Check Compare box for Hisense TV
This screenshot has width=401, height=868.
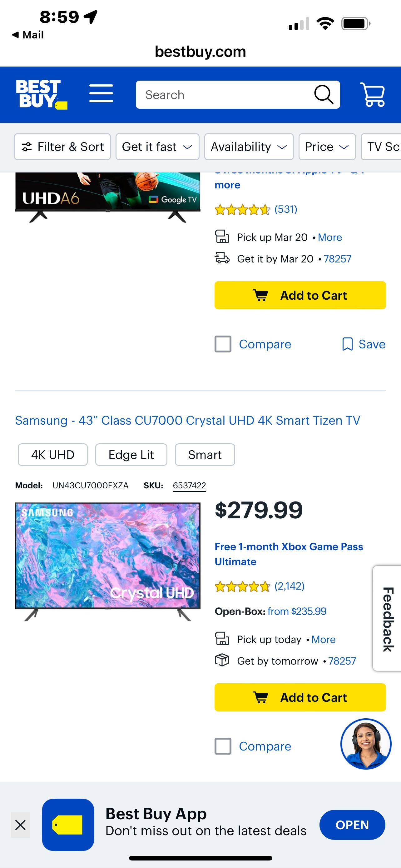[223, 344]
